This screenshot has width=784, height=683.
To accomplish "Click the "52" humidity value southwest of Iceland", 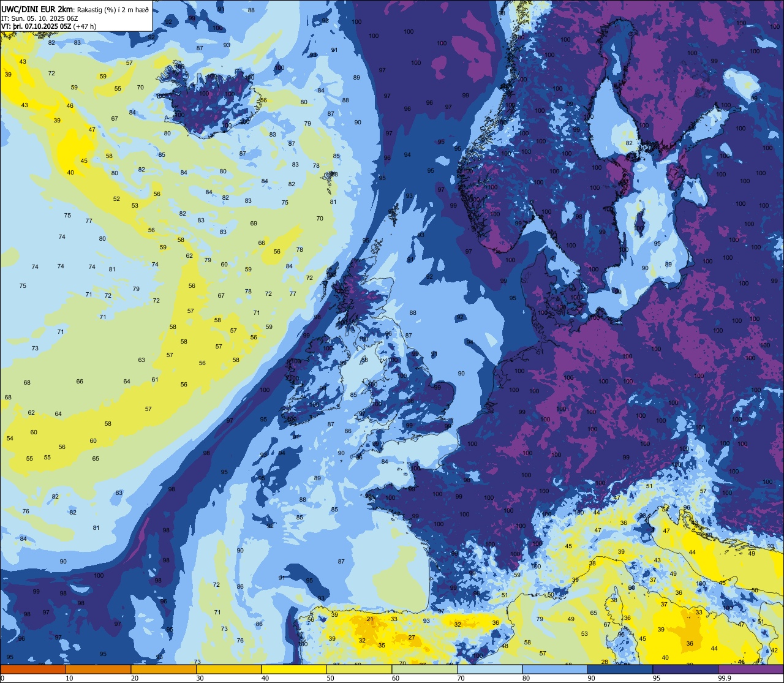I will point(116,198).
